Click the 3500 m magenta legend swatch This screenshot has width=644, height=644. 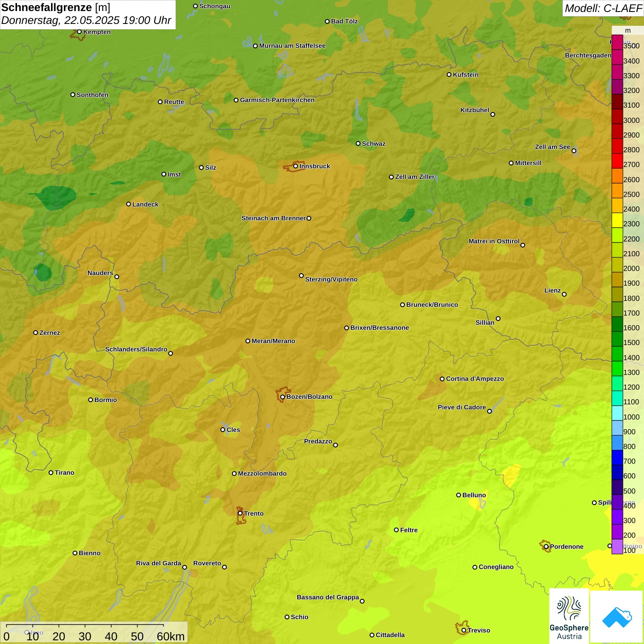pos(617,42)
